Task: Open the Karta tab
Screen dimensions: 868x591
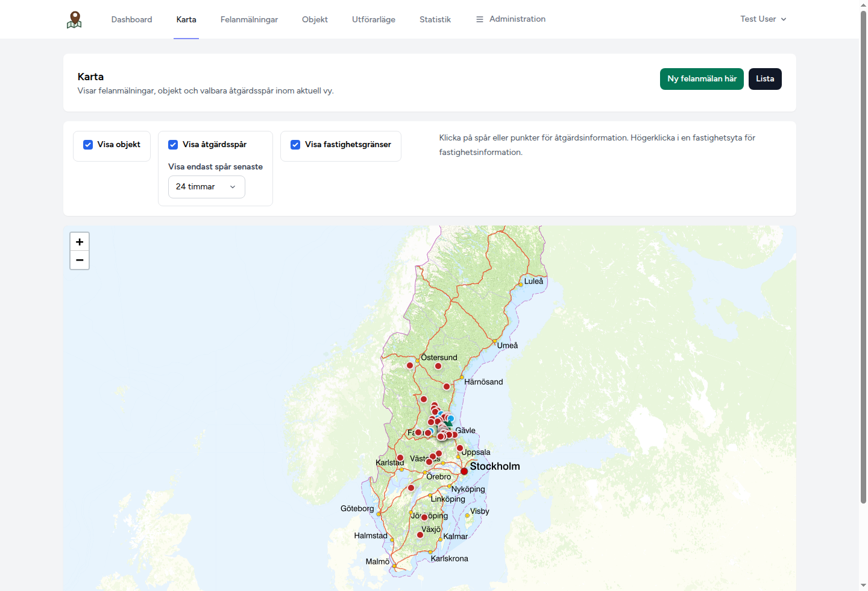Action: (186, 19)
